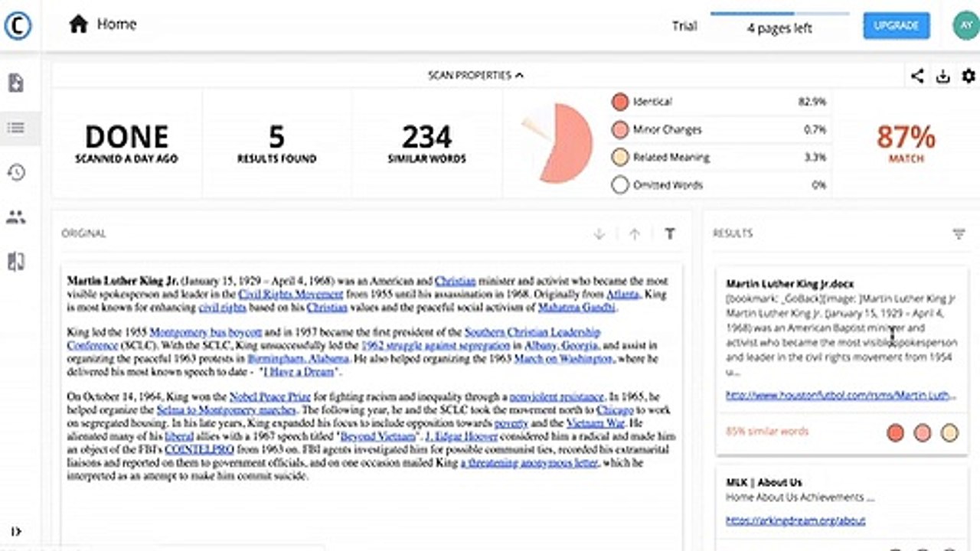980x551 pixels.
Task: Click the Mahatma Gandhi link
Action: pos(577,308)
